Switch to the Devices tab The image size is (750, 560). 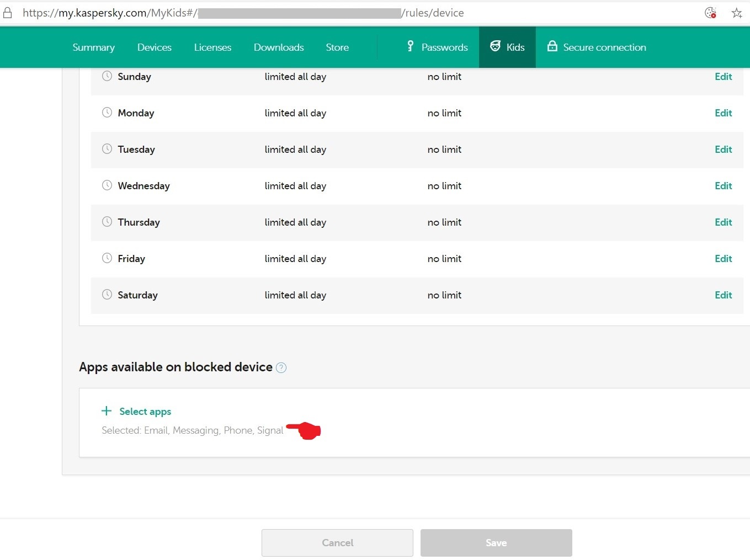[x=155, y=47]
